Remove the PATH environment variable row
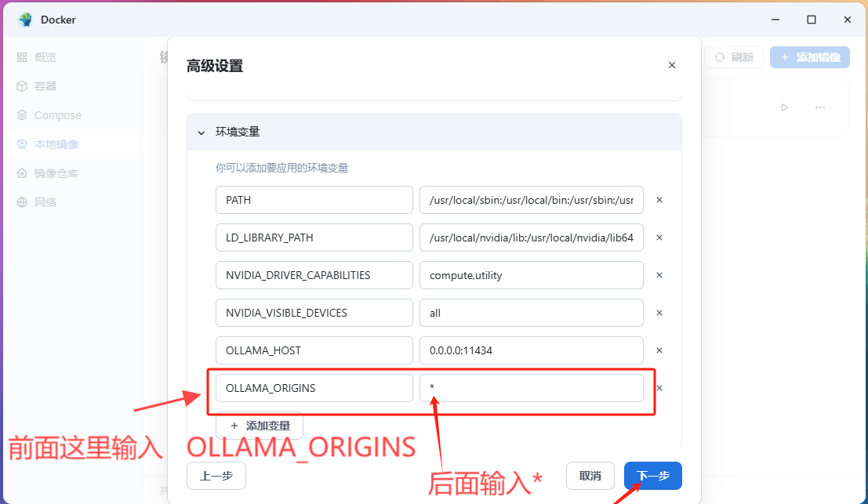The width and height of the screenshot is (868, 504). pos(659,200)
